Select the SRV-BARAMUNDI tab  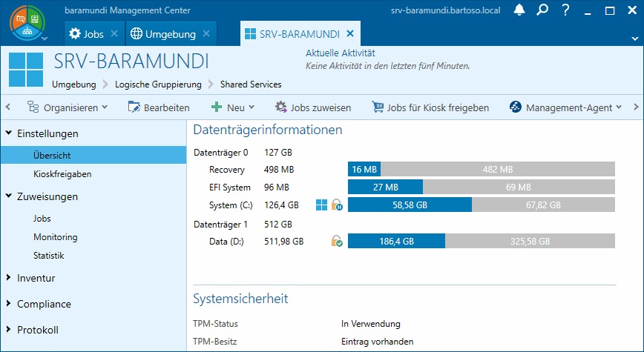(300, 33)
